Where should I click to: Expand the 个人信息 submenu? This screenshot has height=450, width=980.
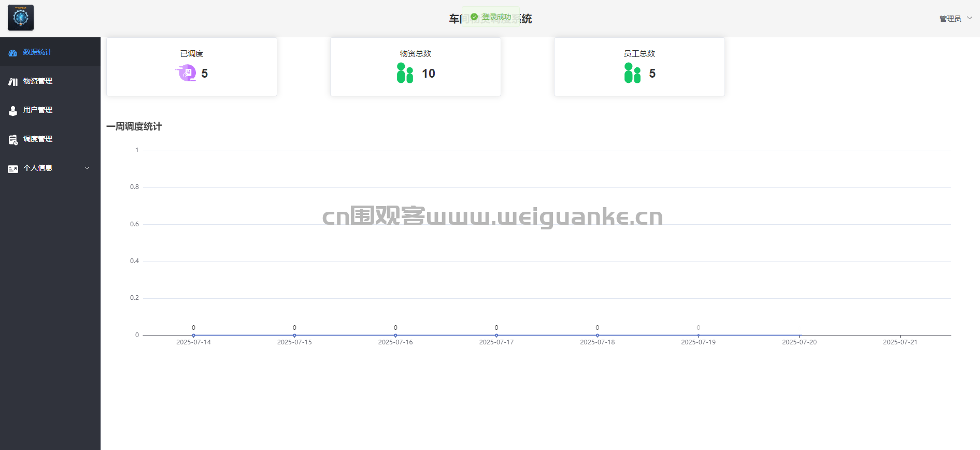[x=50, y=168]
